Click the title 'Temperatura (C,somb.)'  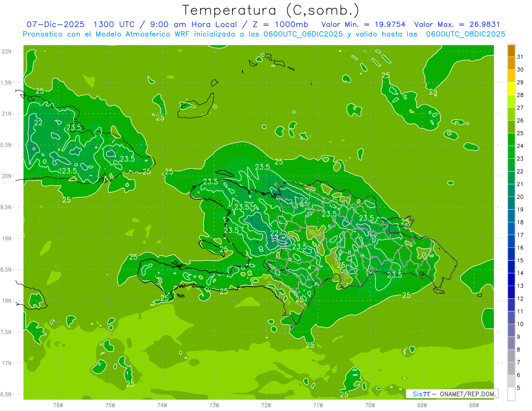point(270,10)
